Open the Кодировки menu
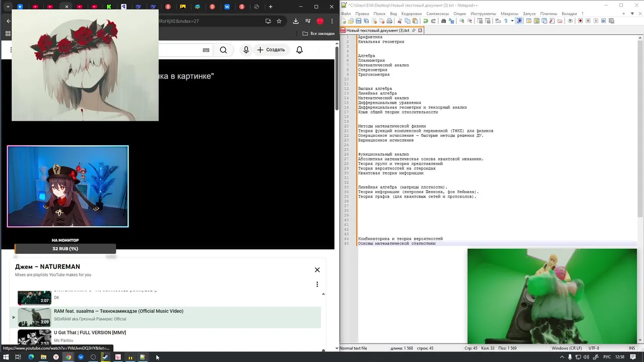Viewport: 644px width, 362px height. pos(412,14)
